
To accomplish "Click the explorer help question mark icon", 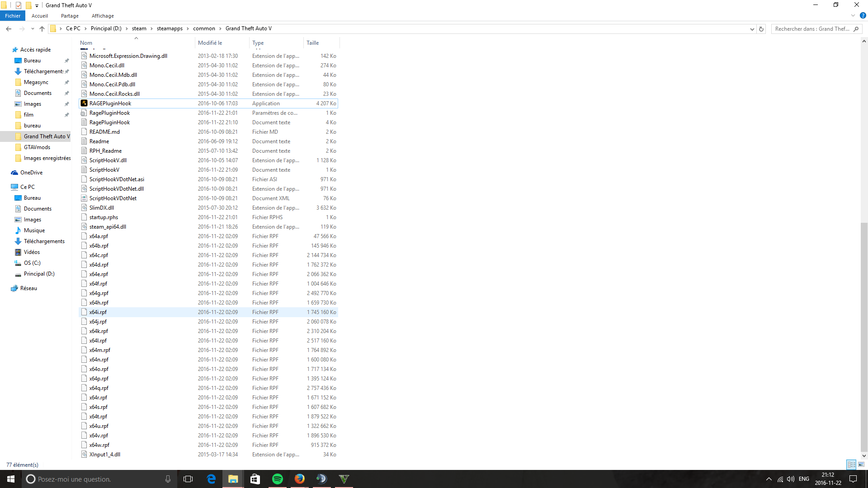I will click(863, 16).
